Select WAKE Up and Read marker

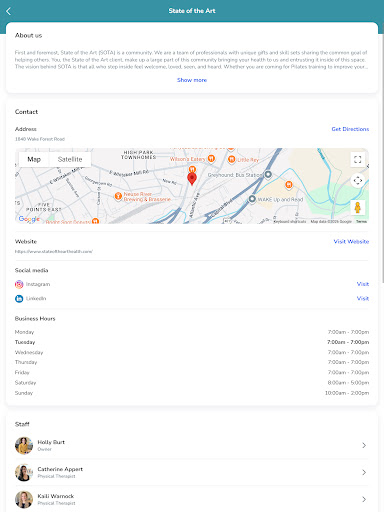point(252,199)
